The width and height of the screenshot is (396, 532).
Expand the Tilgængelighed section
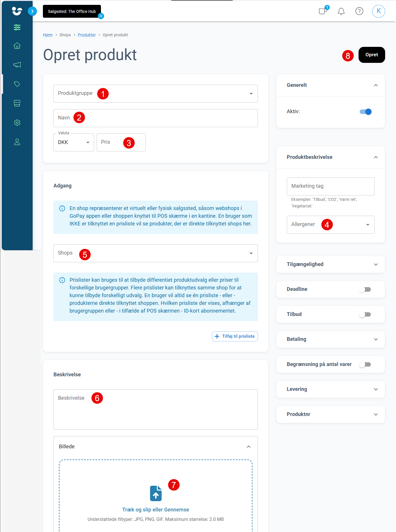(331, 264)
